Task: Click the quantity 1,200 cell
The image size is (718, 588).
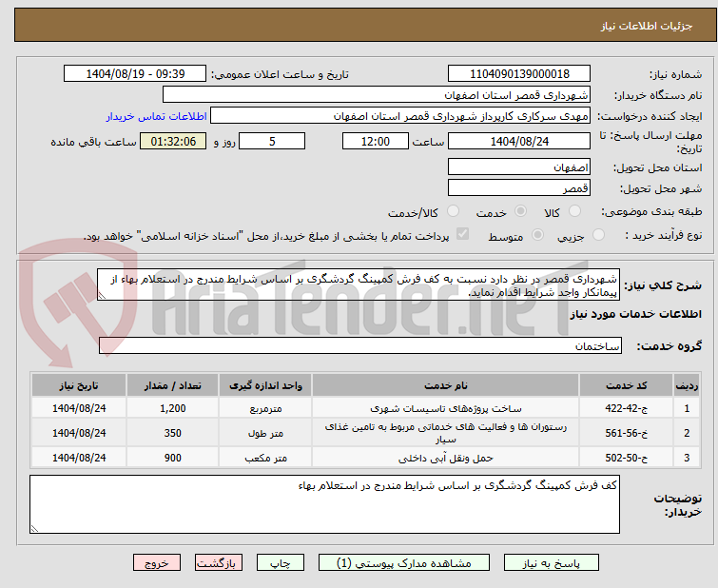Action: pos(173,408)
